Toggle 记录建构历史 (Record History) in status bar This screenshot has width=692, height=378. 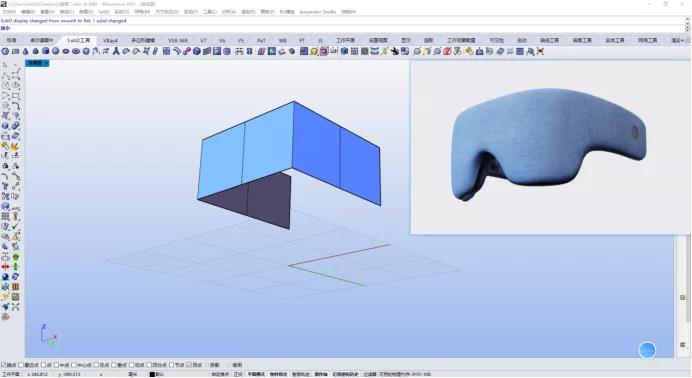click(346, 374)
